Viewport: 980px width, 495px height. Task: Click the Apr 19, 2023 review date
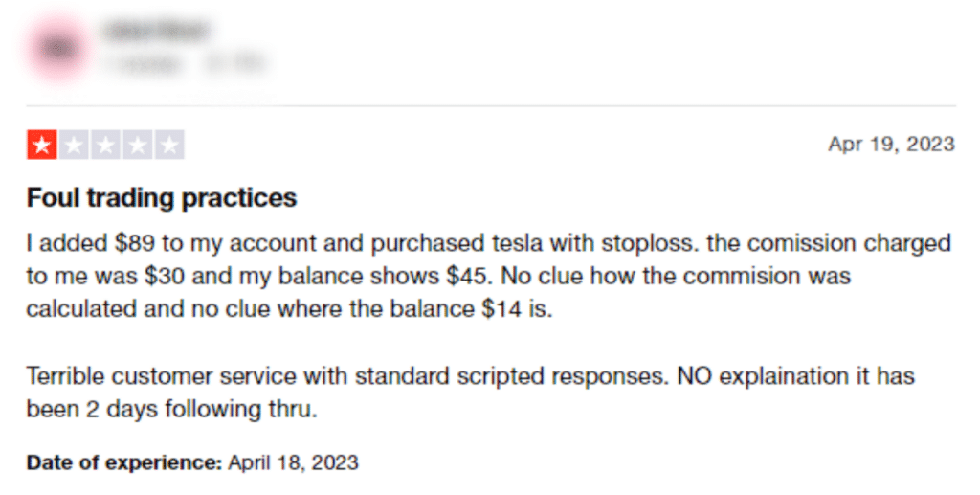892,144
